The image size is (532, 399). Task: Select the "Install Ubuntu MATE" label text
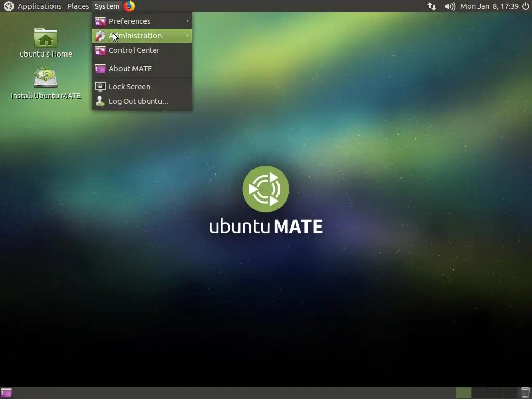pyautogui.click(x=46, y=96)
